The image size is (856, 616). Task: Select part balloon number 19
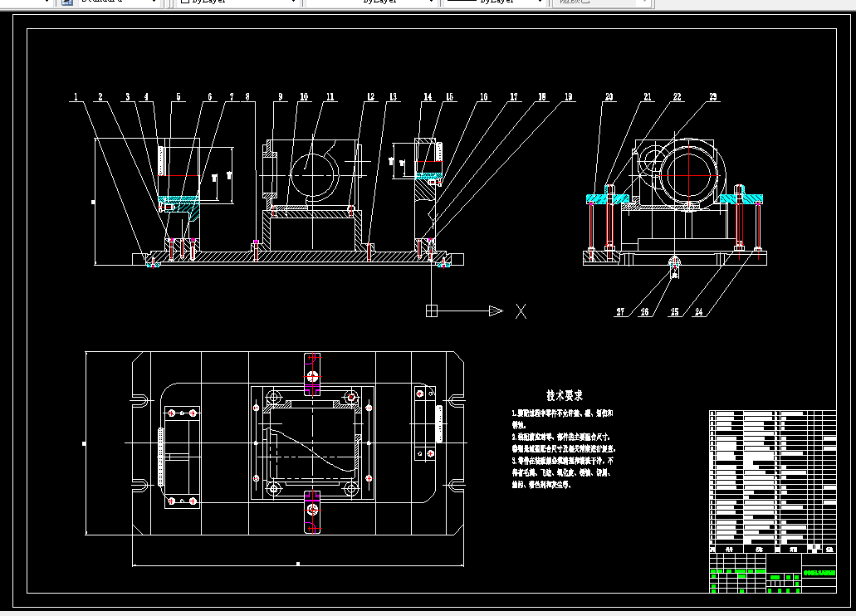pyautogui.click(x=568, y=96)
